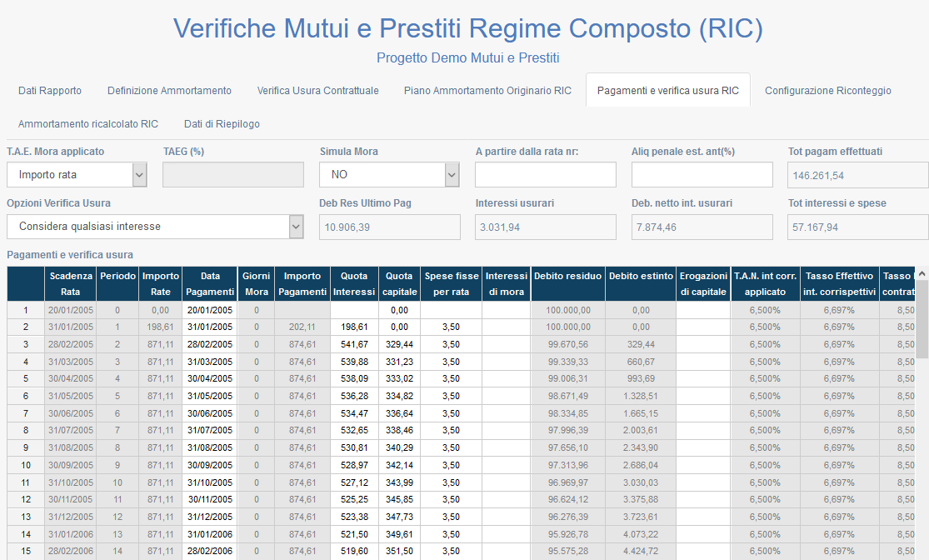Click T.A.N. int corr. applicato header
The image size is (929, 560).
point(765,284)
